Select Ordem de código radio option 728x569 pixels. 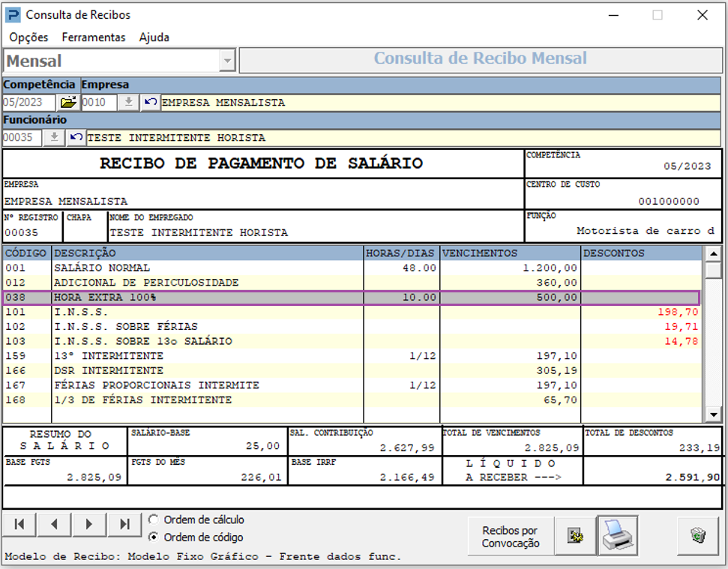coord(154,537)
